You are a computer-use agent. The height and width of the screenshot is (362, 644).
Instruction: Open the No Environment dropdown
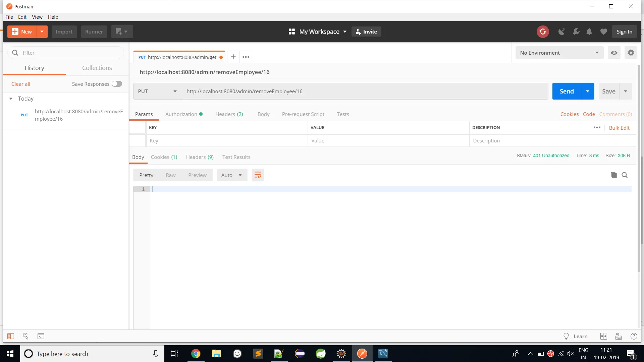[x=559, y=53]
